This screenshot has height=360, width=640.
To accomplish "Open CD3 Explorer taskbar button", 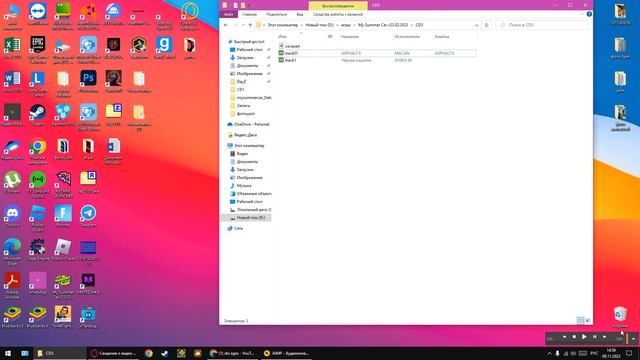I will pyautogui.click(x=60, y=353).
